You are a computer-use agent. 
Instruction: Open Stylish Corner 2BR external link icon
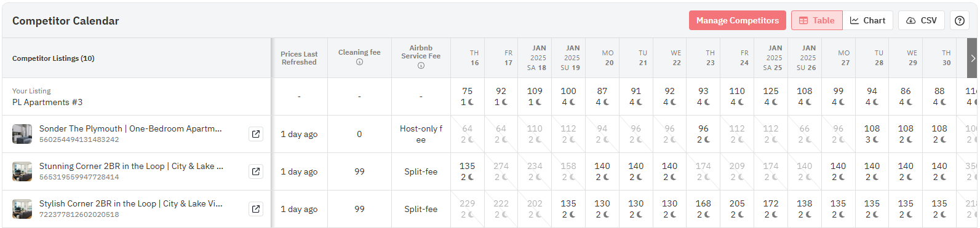click(x=255, y=209)
